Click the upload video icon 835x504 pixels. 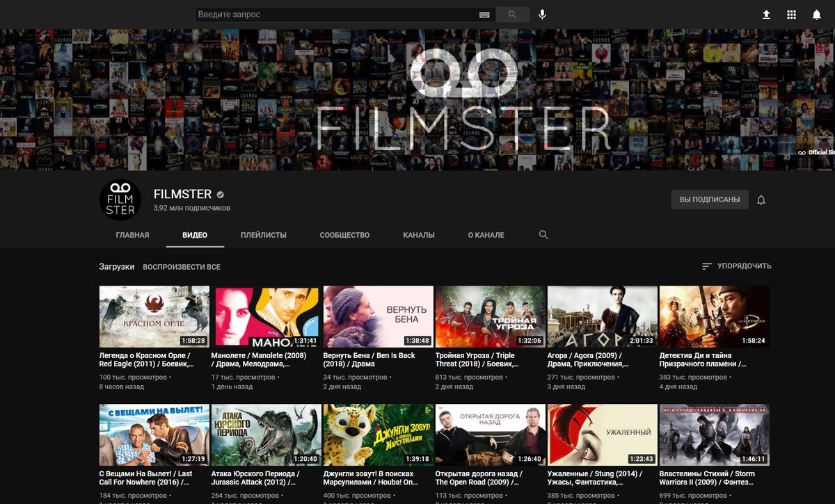tap(766, 15)
